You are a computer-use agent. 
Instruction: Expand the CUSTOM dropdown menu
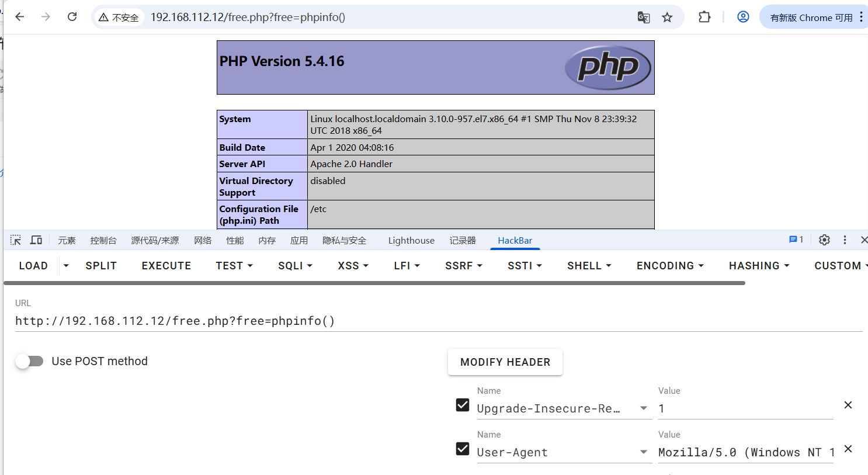841,265
